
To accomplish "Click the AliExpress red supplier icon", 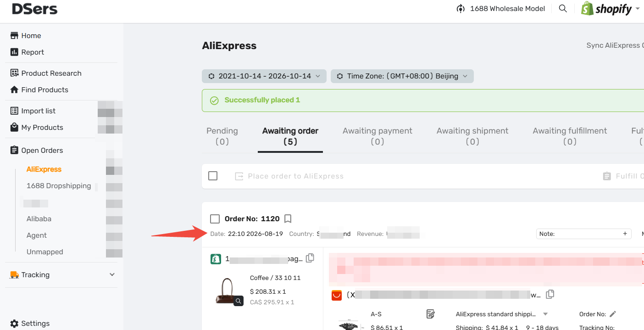I will (x=337, y=295).
